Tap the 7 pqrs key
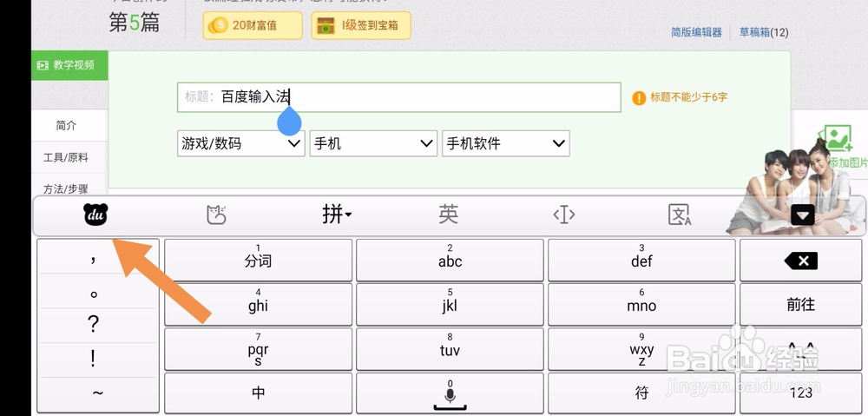Viewport: 868px width, 416px height. pos(258,349)
